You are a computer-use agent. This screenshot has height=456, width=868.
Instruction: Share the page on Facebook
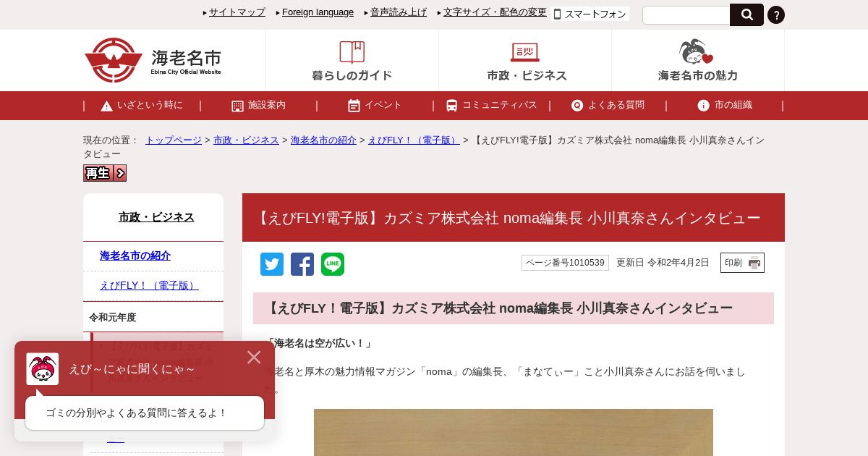click(302, 264)
